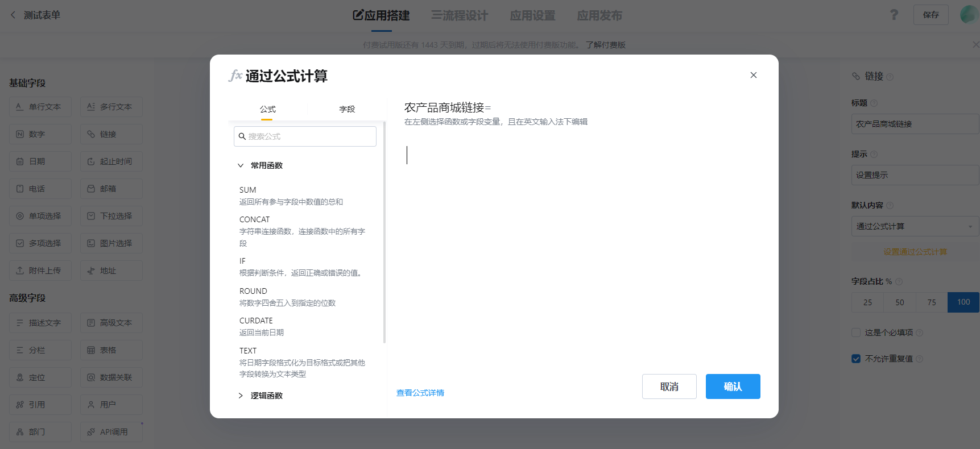Image resolution: width=980 pixels, height=449 pixels.
Task: Click the 设置通过公式计算 button
Action: [x=915, y=252]
